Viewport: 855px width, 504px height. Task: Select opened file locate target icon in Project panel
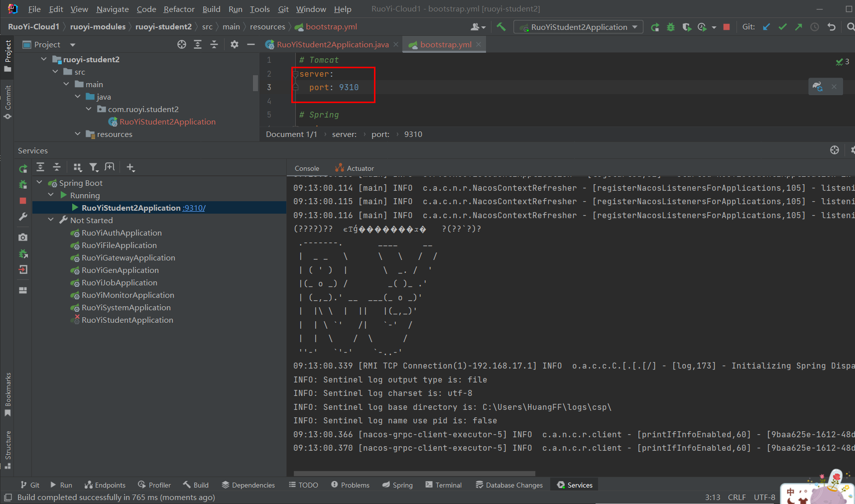(x=182, y=44)
